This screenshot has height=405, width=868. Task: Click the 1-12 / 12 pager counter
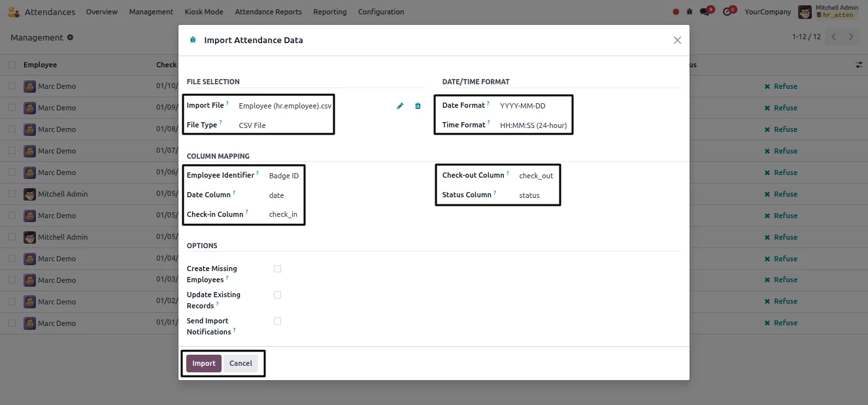pos(807,37)
